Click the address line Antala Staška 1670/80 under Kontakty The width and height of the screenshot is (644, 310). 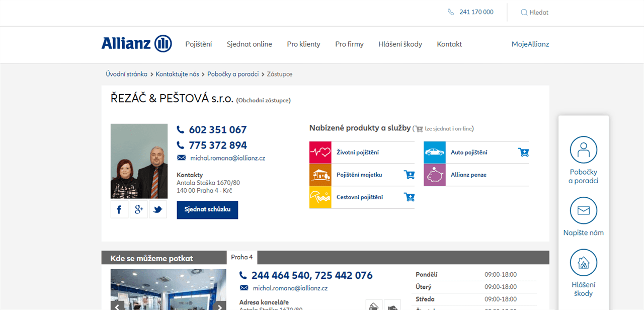[208, 183]
